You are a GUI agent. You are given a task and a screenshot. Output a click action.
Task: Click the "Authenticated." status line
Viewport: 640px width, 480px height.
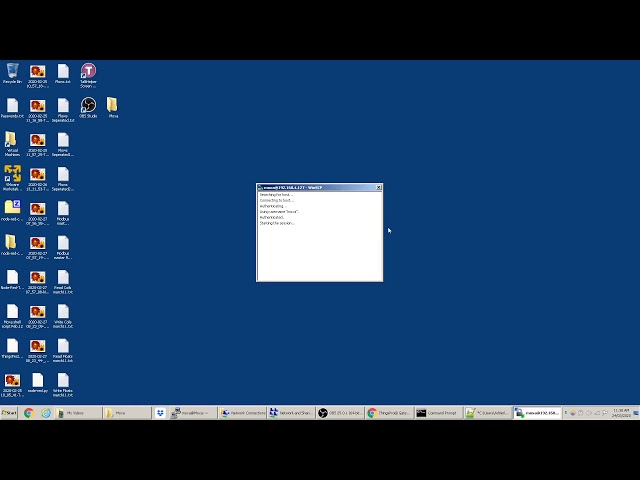271,218
